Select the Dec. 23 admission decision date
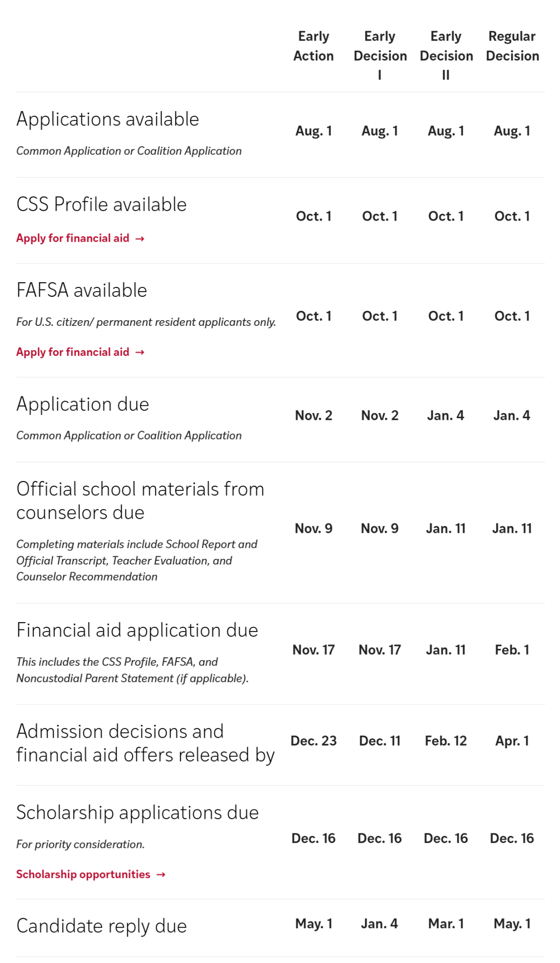560x963 pixels. pos(313,741)
